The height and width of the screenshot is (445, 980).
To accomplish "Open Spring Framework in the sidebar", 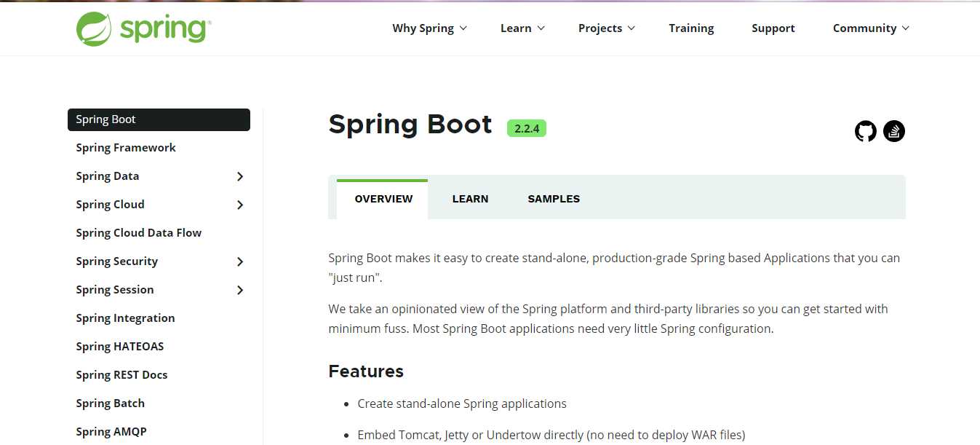I will coord(126,148).
